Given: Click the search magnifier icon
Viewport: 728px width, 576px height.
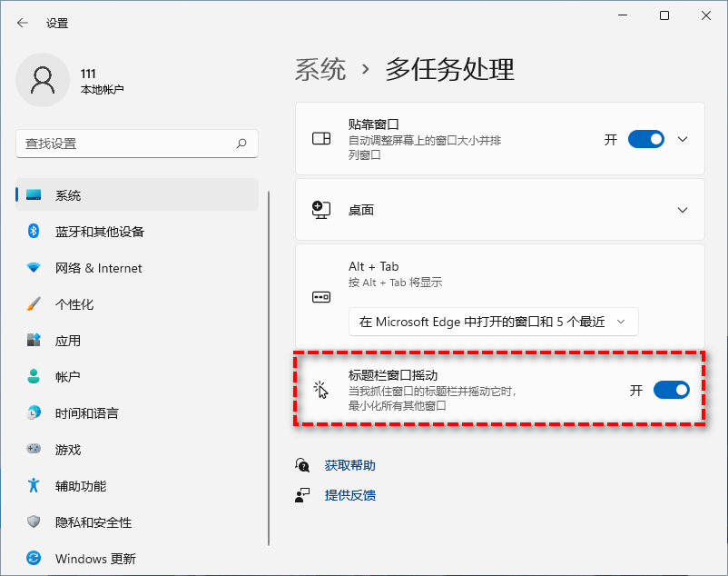Looking at the screenshot, I should coord(241,144).
